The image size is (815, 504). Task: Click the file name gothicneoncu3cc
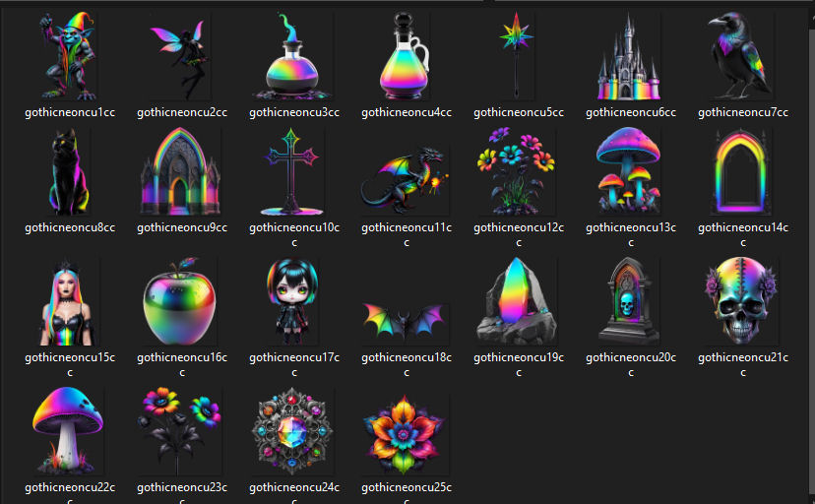click(x=294, y=112)
